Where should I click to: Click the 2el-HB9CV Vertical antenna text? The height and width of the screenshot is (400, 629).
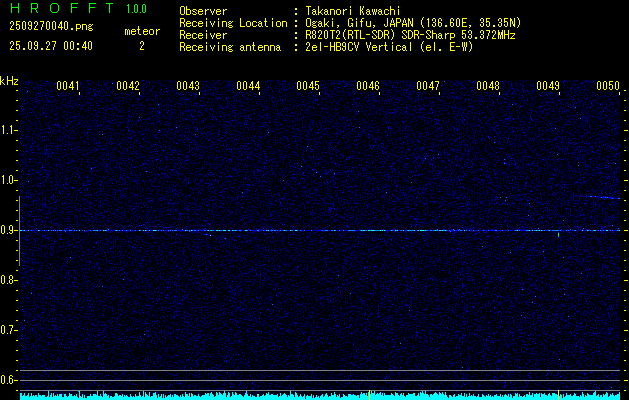[390, 47]
